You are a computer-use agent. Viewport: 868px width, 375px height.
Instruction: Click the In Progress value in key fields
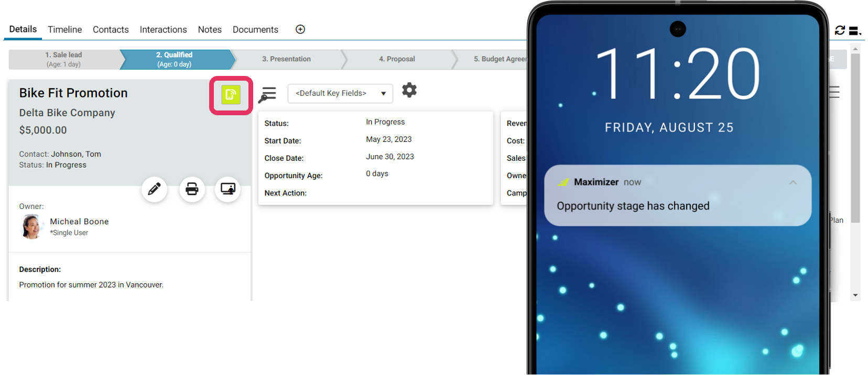coord(385,122)
